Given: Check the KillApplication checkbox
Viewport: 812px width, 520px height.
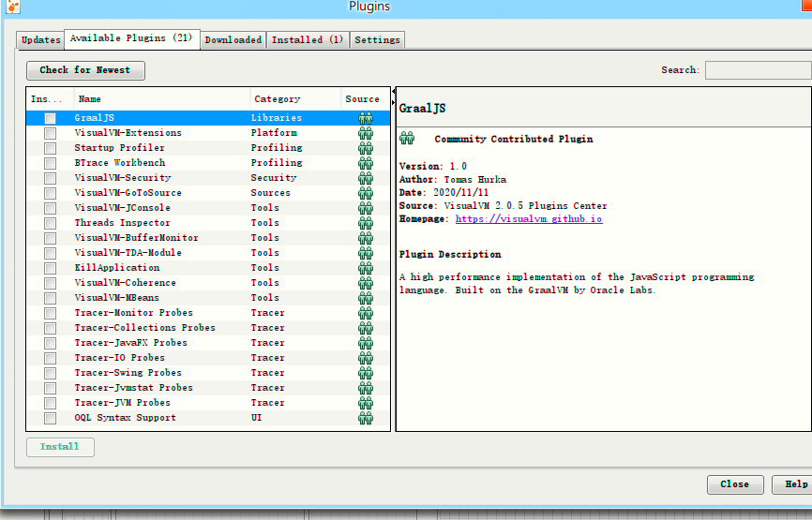Looking at the screenshot, I should point(51,269).
